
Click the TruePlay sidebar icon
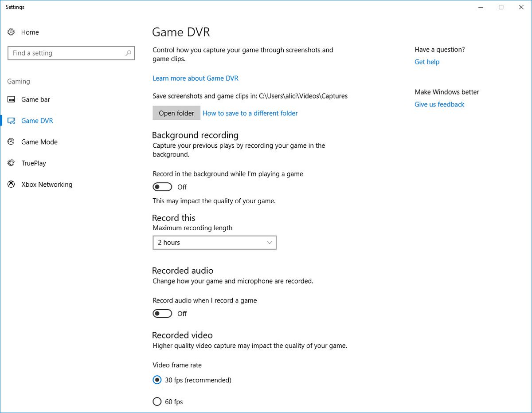click(11, 163)
